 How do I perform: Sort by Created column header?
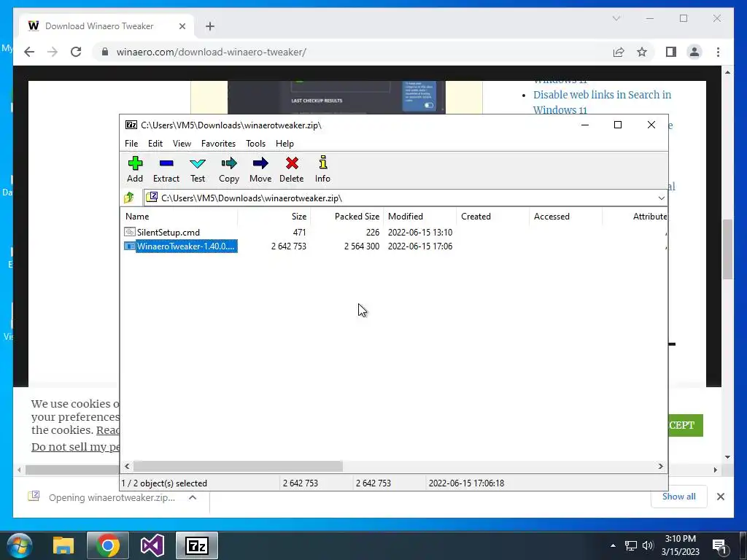pos(492,216)
